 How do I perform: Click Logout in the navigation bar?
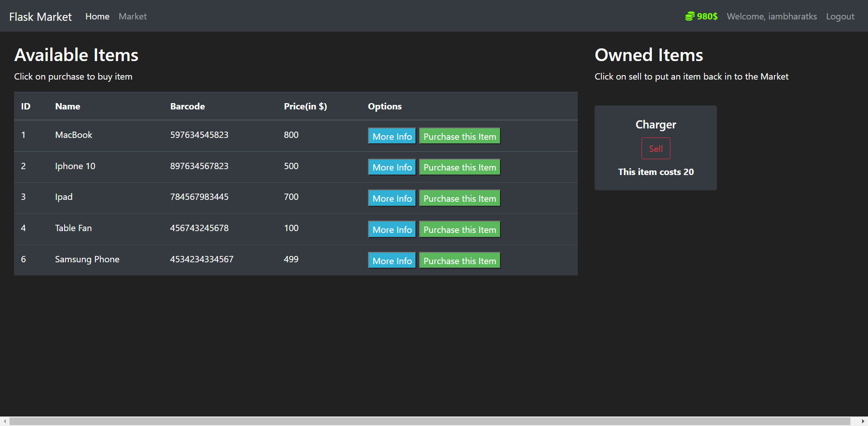[x=840, y=16]
